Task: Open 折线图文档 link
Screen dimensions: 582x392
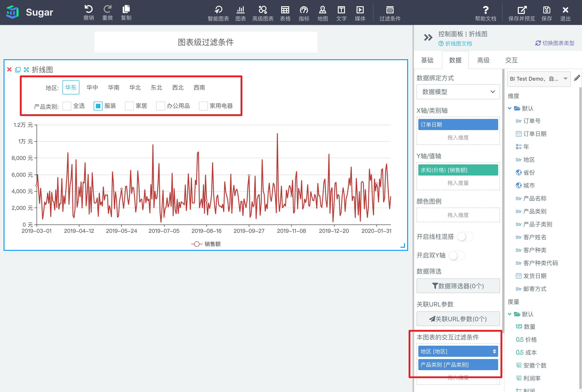Action: pyautogui.click(x=455, y=43)
